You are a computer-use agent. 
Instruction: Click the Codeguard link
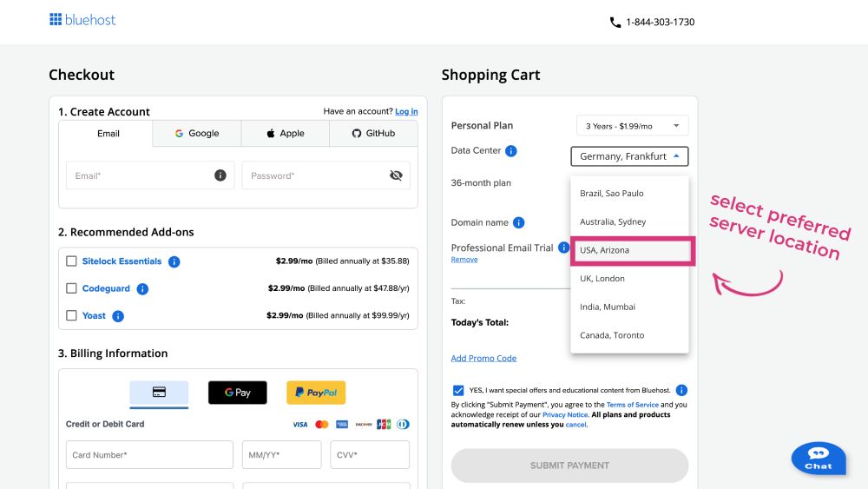pyautogui.click(x=106, y=288)
